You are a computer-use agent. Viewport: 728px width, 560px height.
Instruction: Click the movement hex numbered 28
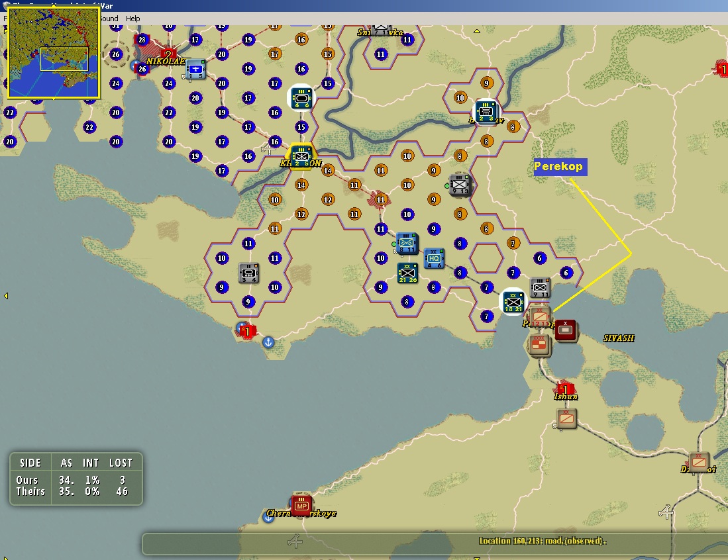click(x=142, y=40)
